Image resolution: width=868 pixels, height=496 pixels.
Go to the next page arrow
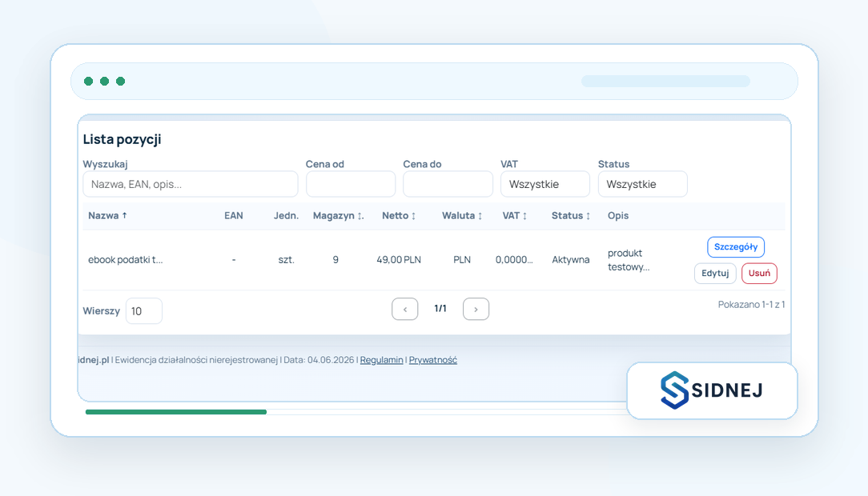(476, 309)
